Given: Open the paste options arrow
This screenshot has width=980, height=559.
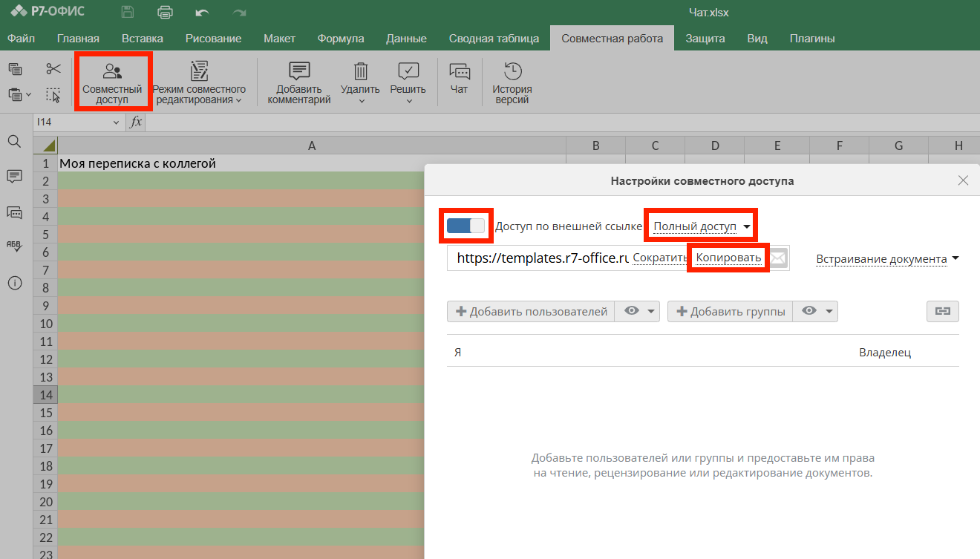Looking at the screenshot, I should [x=29, y=95].
